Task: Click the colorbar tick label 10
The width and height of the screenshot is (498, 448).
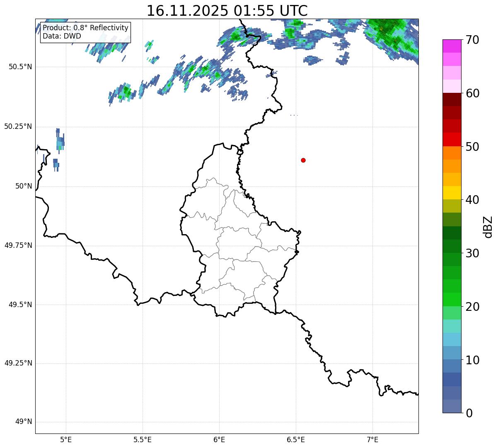Action: pos(472,360)
